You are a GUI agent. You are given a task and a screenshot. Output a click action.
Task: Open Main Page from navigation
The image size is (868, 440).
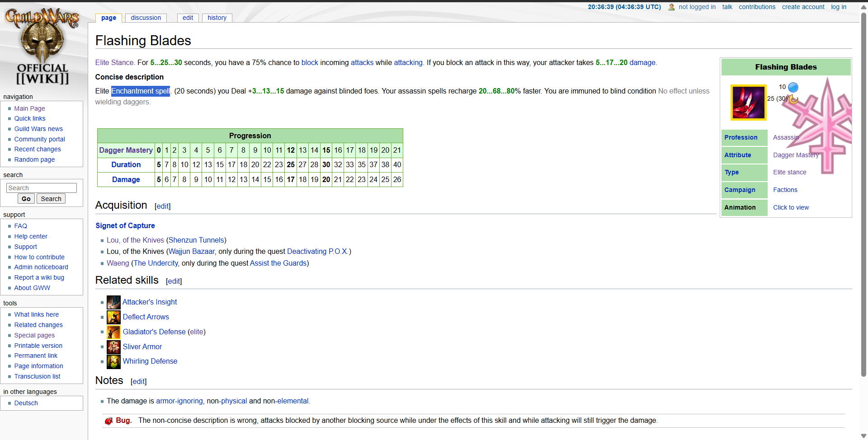[x=29, y=108]
